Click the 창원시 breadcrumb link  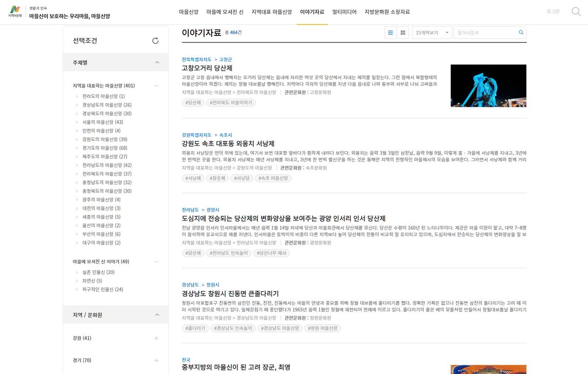[213, 285]
